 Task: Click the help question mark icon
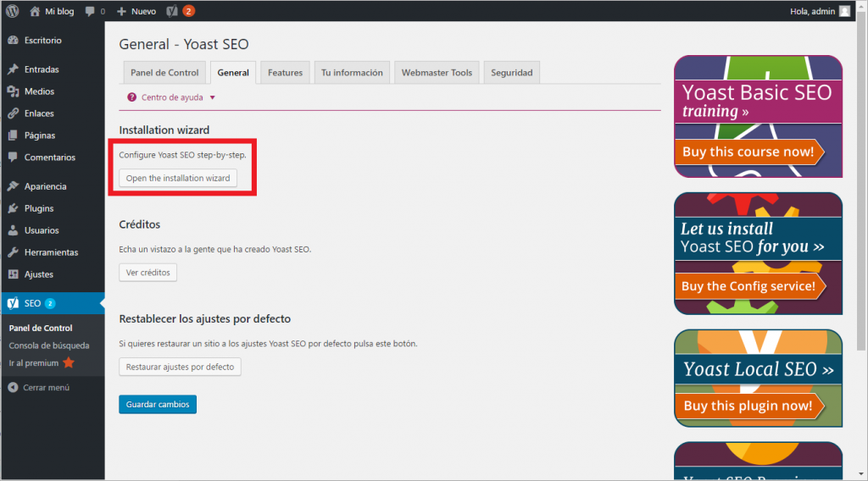click(131, 97)
